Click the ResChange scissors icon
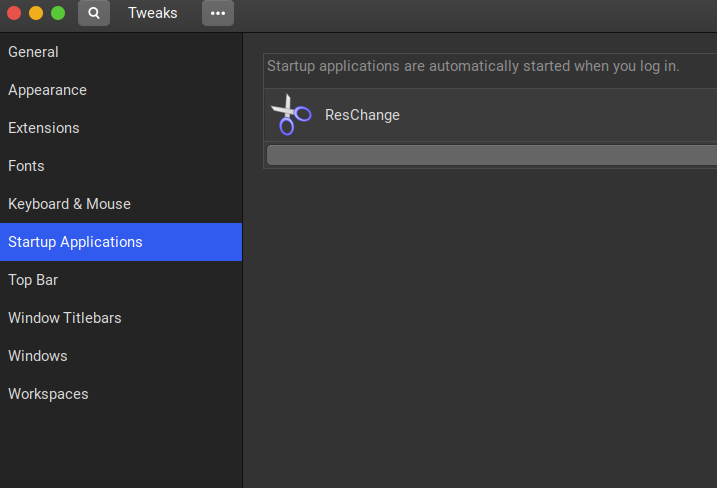Image resolution: width=717 pixels, height=488 pixels. tap(291, 115)
